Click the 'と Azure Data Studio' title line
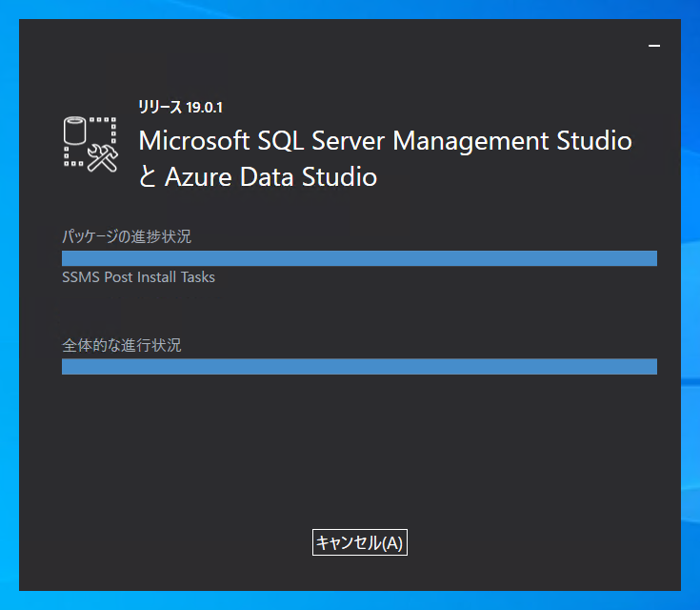Viewport: 700px width, 610px height. click(x=258, y=176)
